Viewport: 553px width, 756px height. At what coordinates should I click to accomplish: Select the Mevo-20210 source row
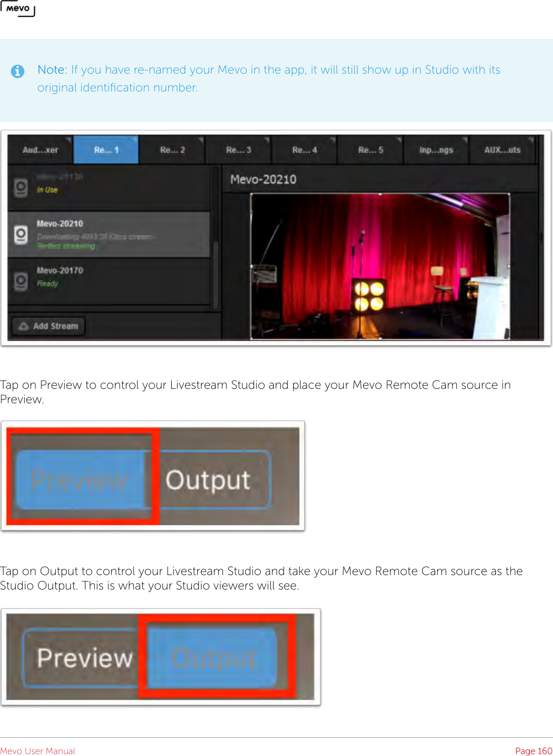click(109, 234)
